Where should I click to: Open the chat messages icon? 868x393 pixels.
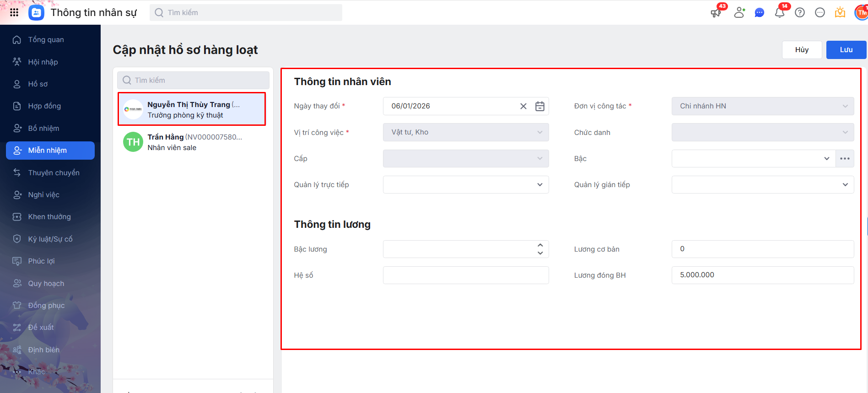(760, 12)
